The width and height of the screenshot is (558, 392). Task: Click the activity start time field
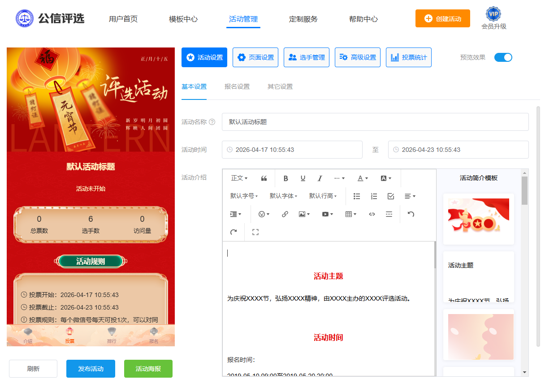point(292,150)
